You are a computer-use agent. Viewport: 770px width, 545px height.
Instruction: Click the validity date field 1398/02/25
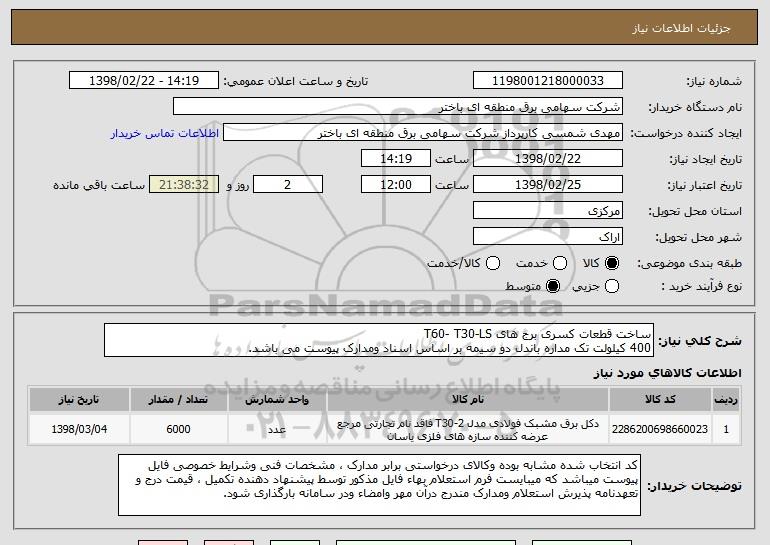tap(548, 185)
